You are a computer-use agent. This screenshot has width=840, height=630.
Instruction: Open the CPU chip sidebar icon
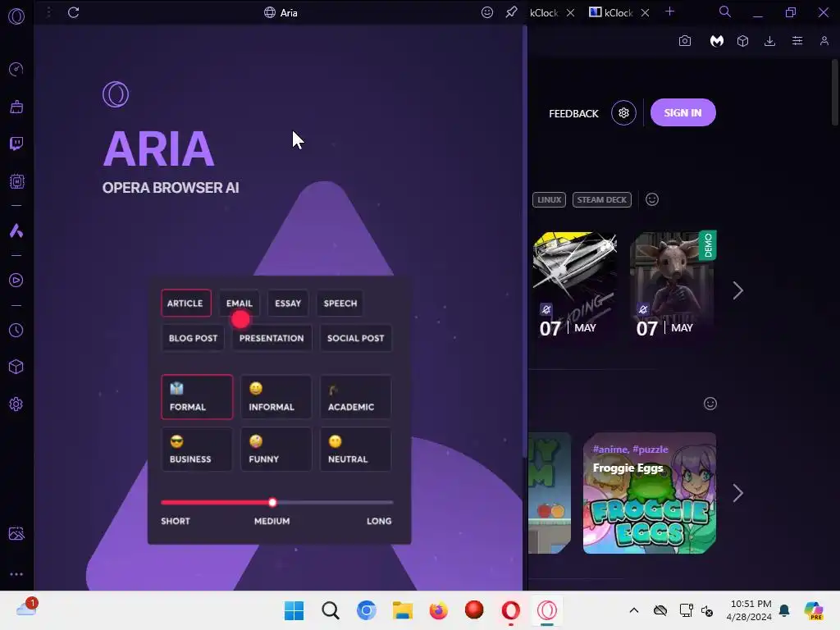pos(16,181)
